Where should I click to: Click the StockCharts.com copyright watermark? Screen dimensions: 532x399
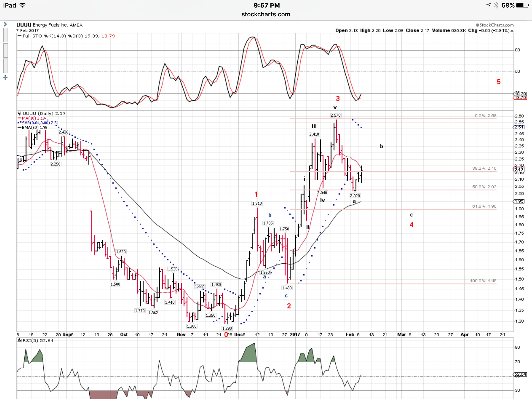pyautogui.click(x=495, y=25)
